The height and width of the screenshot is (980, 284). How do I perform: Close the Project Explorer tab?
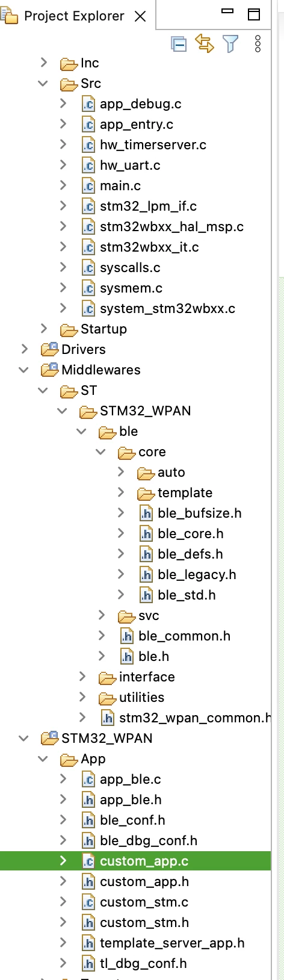(x=140, y=16)
